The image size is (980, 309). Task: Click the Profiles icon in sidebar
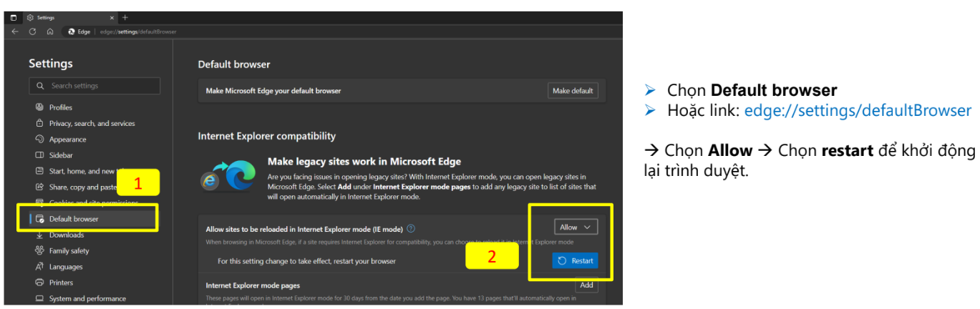[x=39, y=107]
